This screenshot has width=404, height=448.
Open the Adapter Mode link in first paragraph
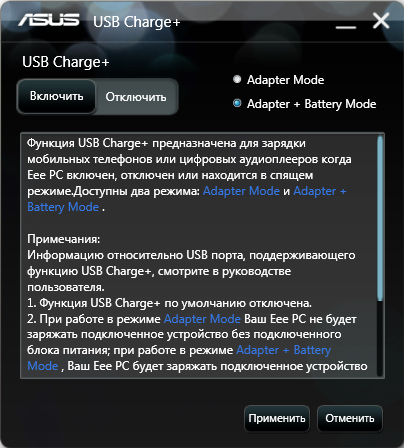coord(241,191)
